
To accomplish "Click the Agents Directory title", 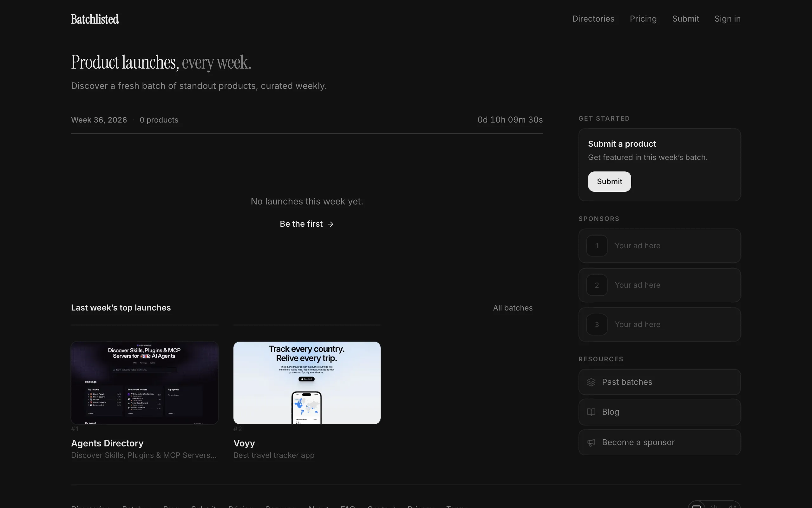I will tap(107, 443).
